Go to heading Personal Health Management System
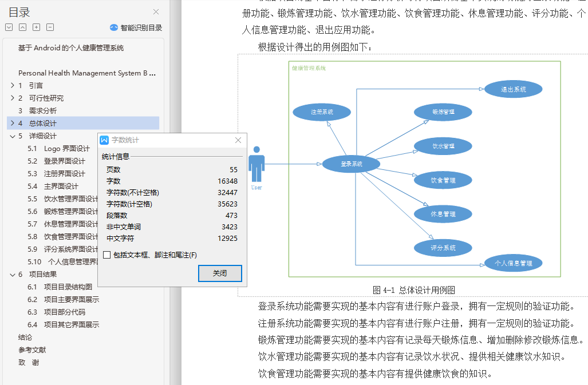 (x=86, y=73)
